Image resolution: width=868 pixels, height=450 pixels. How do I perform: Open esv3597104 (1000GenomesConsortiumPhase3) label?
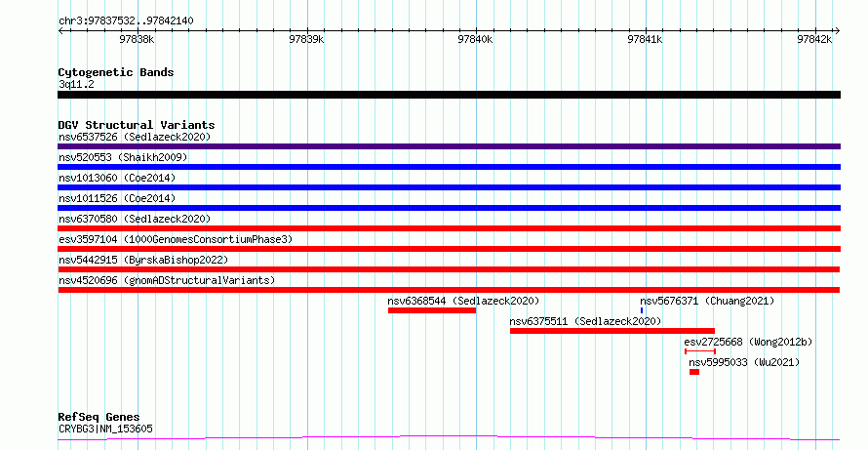[176, 239]
